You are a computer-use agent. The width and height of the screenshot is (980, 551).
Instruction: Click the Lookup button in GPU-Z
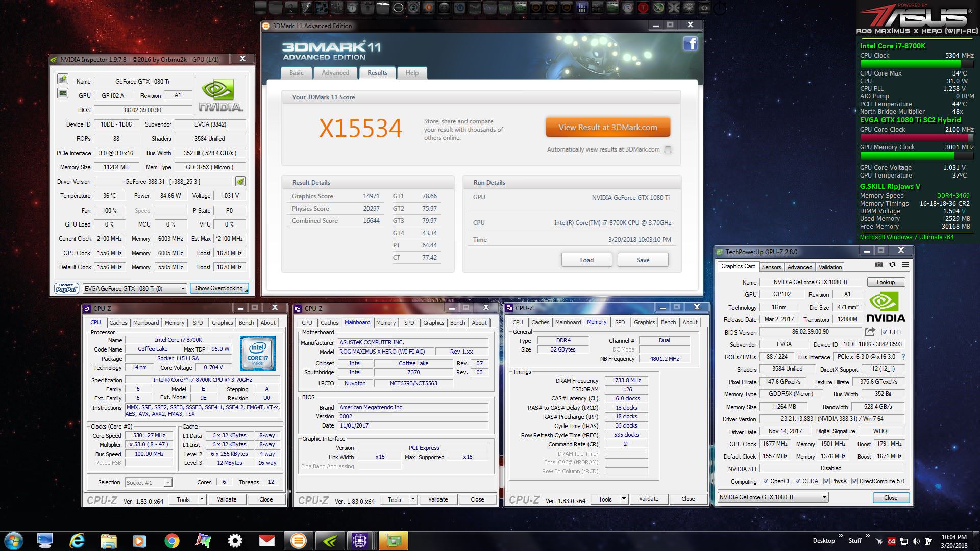(886, 282)
